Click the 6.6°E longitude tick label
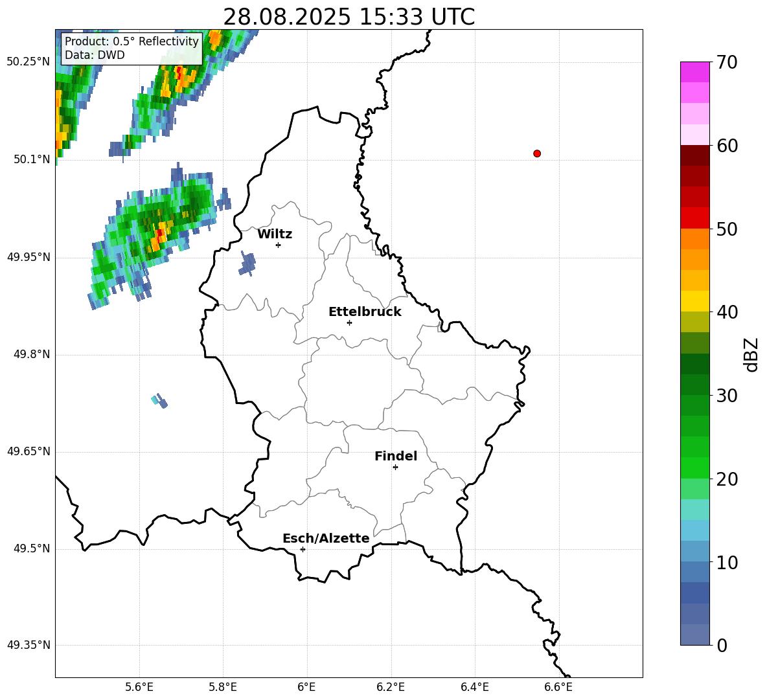Image resolution: width=767 pixels, height=700 pixels. coord(558,687)
